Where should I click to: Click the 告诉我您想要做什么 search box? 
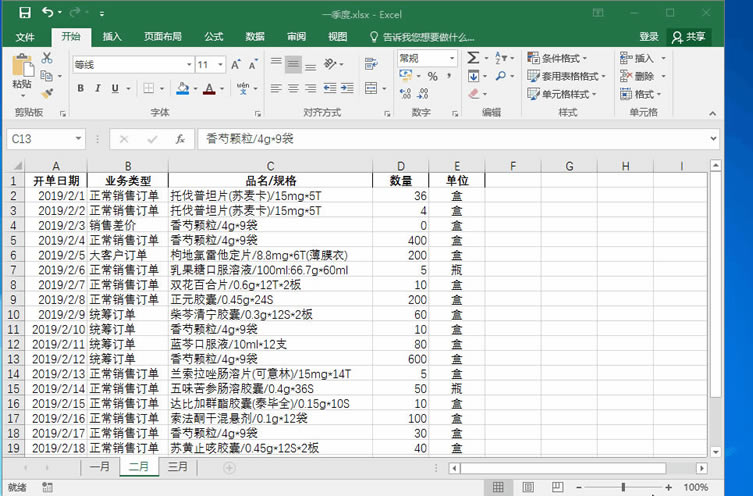(x=422, y=37)
